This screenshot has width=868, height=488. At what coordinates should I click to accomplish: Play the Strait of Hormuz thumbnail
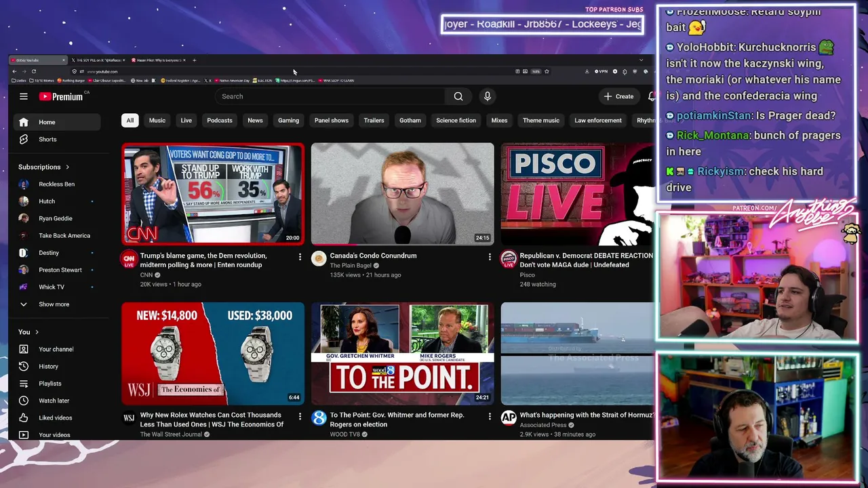pos(578,353)
